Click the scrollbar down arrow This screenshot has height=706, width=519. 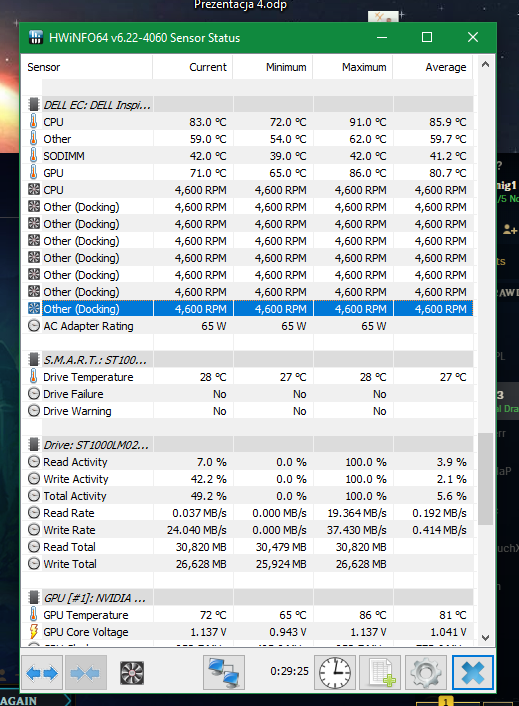point(485,638)
